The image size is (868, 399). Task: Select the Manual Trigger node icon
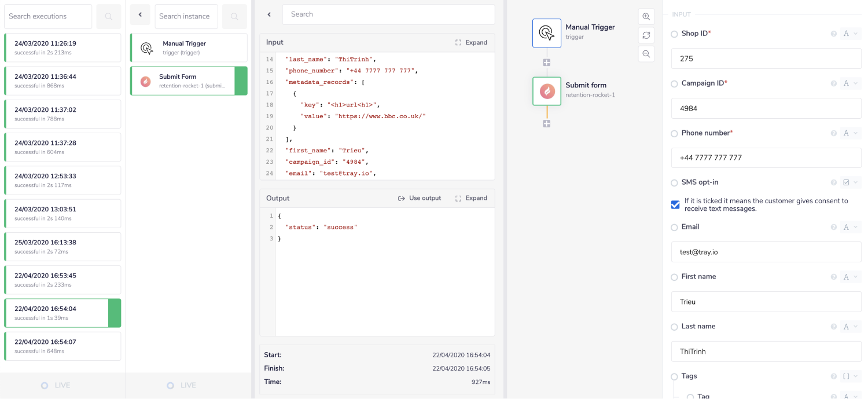[546, 33]
